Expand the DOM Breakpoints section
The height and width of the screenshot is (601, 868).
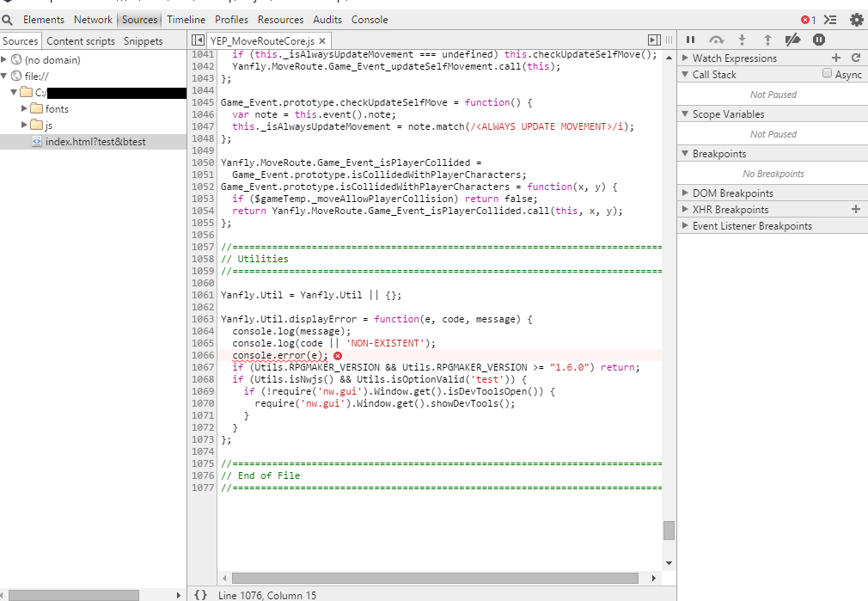point(685,193)
